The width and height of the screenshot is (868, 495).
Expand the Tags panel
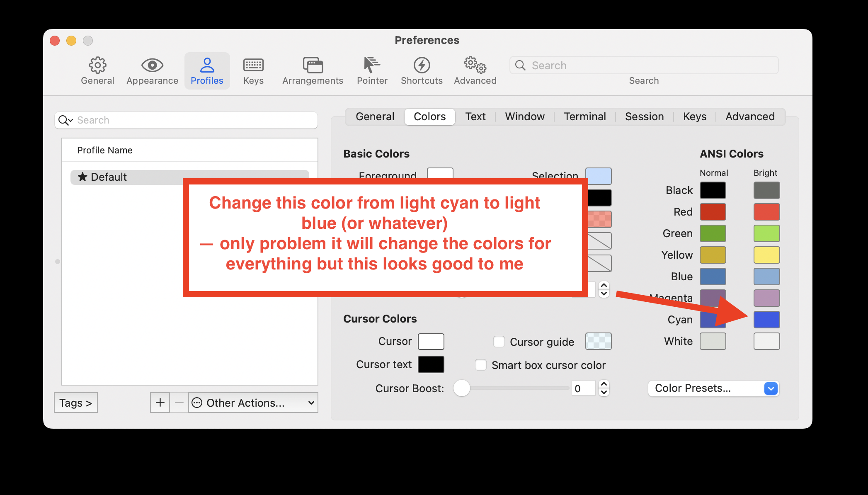(75, 403)
